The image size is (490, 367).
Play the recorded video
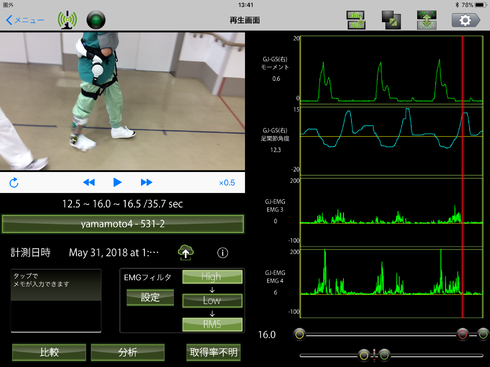click(117, 182)
